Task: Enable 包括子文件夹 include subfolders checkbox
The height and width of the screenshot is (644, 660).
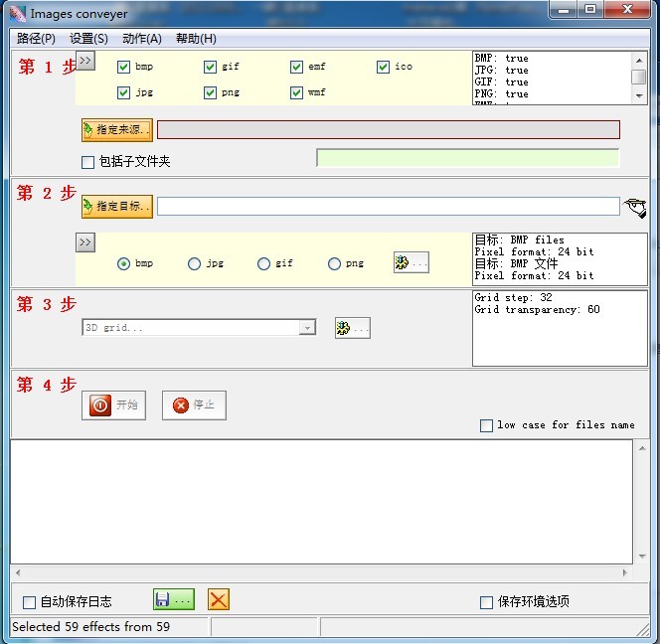Action: tap(88, 162)
